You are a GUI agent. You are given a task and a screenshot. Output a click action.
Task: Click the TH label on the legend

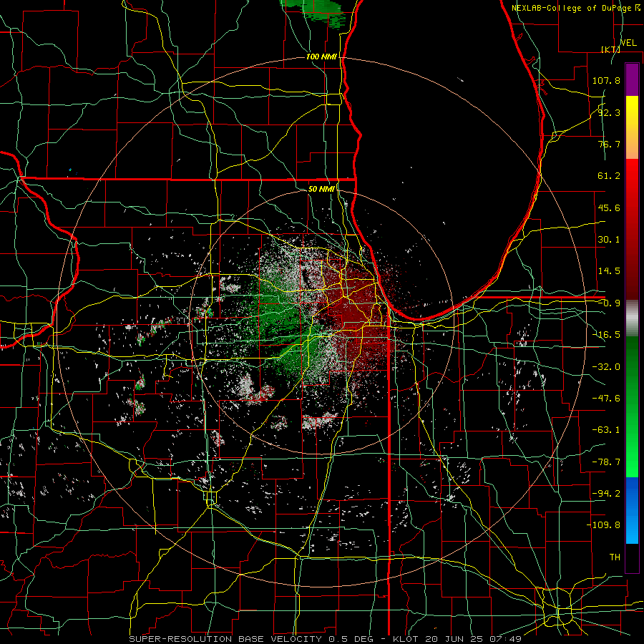coord(615,557)
